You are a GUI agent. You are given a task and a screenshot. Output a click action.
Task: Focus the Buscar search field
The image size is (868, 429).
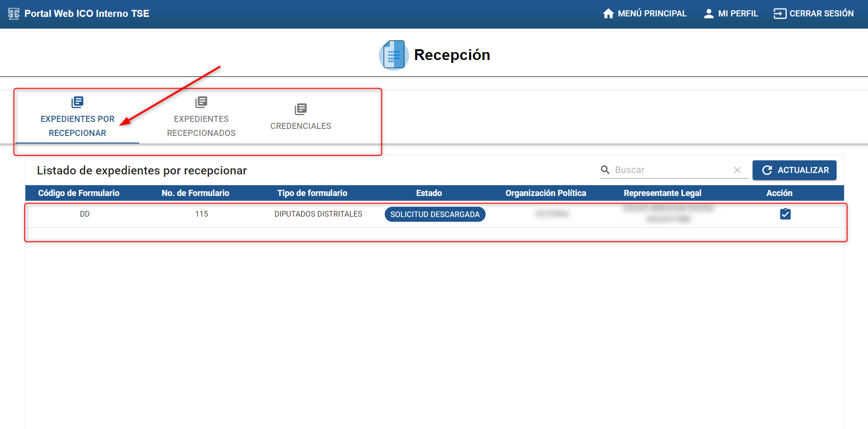(x=671, y=170)
